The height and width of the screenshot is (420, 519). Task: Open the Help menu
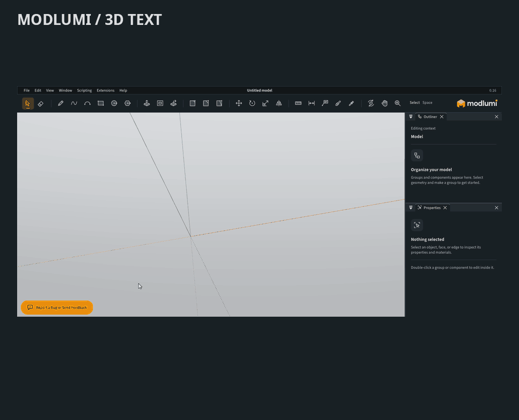tap(123, 90)
